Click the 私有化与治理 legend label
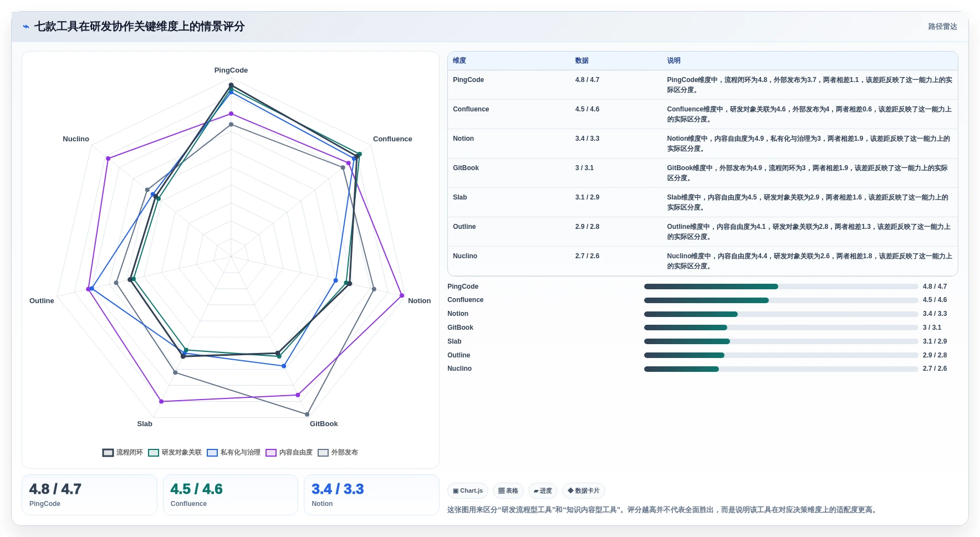The width and height of the screenshot is (980, 537). 241,453
